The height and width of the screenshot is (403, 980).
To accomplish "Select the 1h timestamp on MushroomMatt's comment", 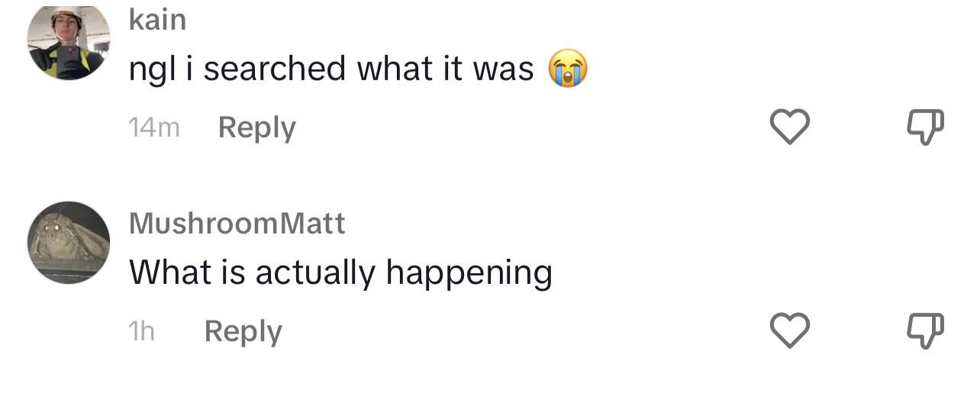I will pos(142,331).
